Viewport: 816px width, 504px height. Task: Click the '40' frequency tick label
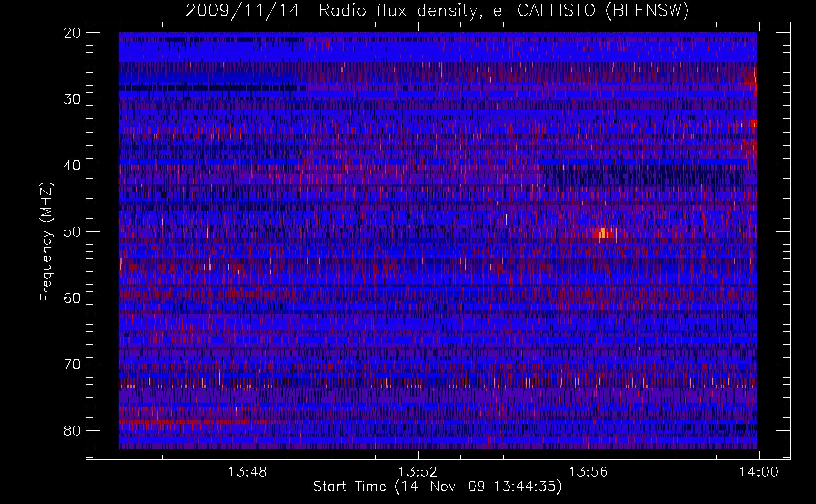[73, 165]
